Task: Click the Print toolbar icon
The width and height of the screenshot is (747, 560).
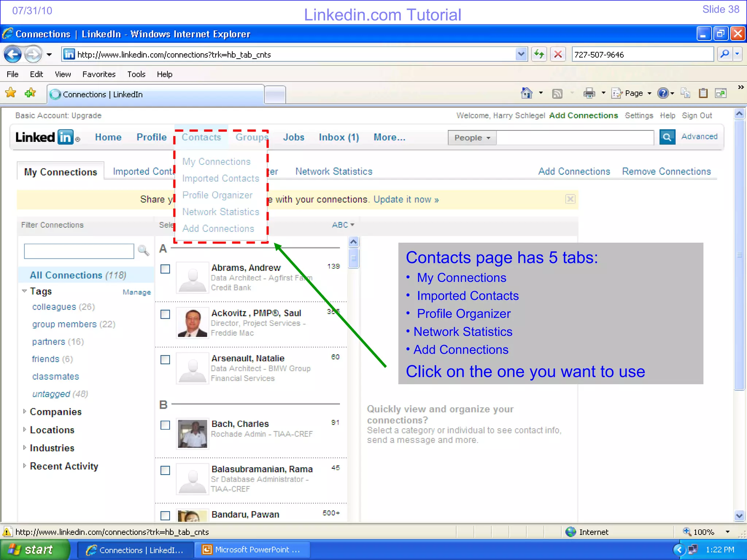Action: click(x=589, y=93)
